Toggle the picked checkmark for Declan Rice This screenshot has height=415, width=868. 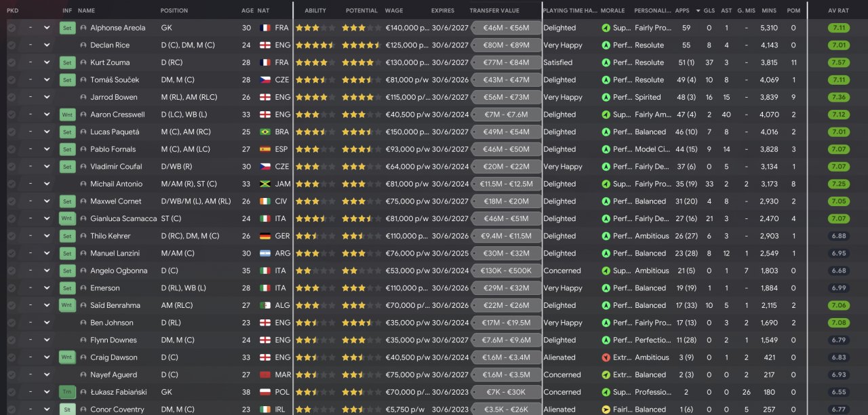click(12, 45)
